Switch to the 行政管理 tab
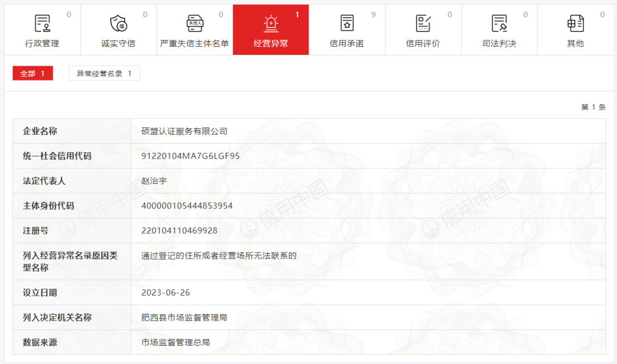The height and width of the screenshot is (364, 617). pos(43,30)
